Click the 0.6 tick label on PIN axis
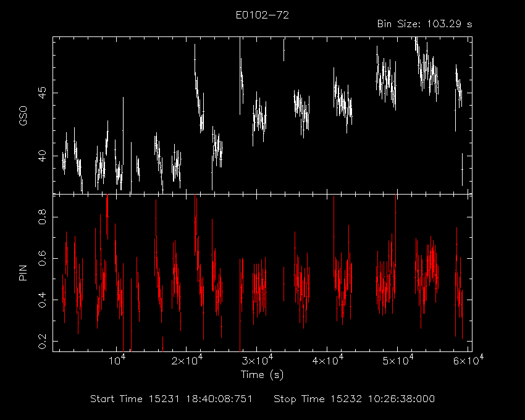 click(x=42, y=258)
